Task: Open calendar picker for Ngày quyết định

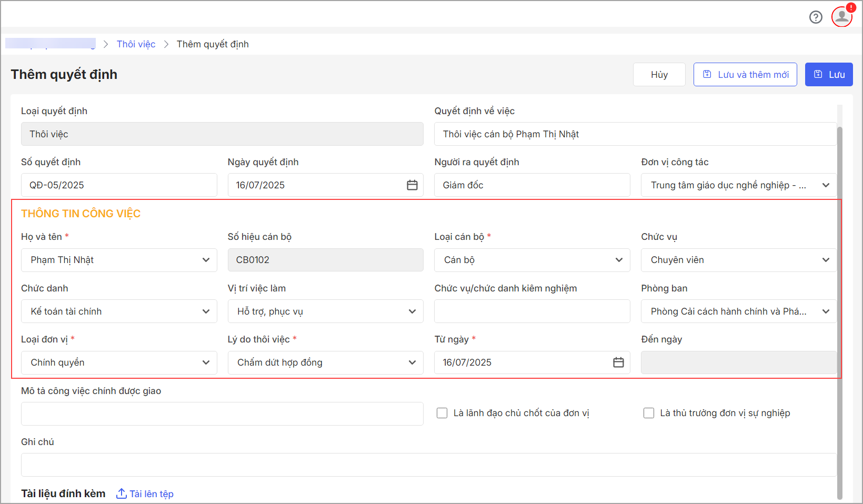Action: [412, 185]
